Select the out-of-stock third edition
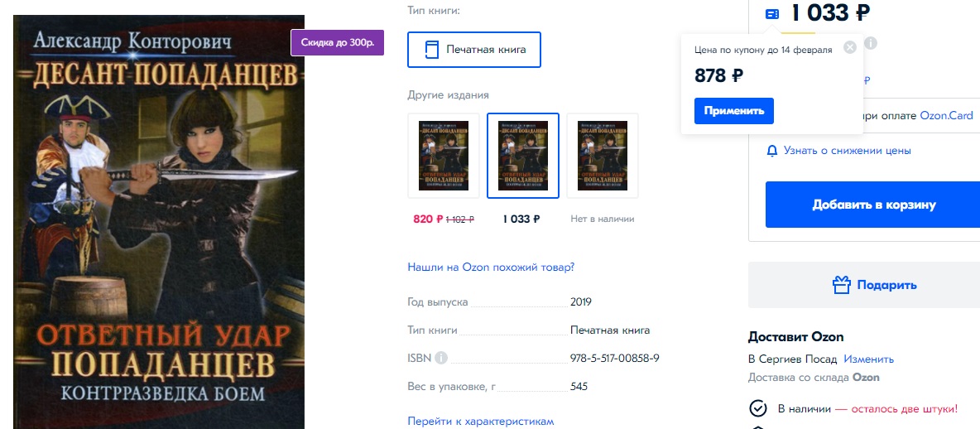The height and width of the screenshot is (429, 980). (603, 156)
